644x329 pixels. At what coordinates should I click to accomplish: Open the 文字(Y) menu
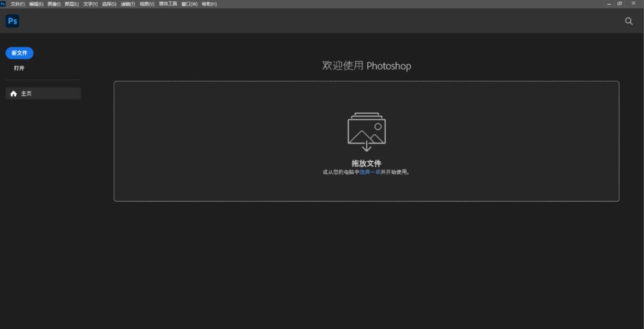[x=90, y=4]
